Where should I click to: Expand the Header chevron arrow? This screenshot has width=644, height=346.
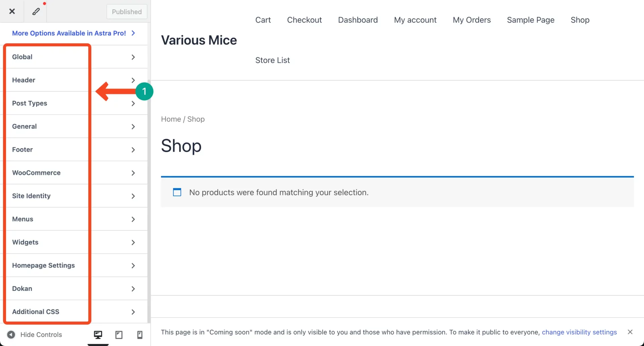click(x=133, y=80)
